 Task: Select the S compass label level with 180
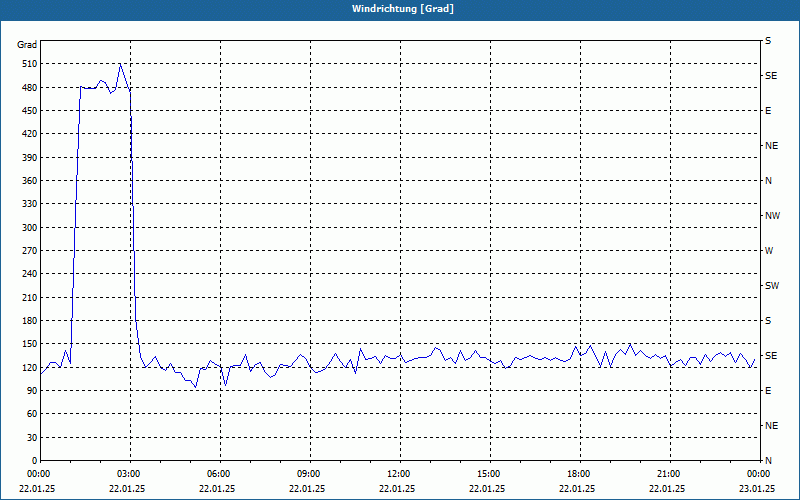[x=768, y=321]
